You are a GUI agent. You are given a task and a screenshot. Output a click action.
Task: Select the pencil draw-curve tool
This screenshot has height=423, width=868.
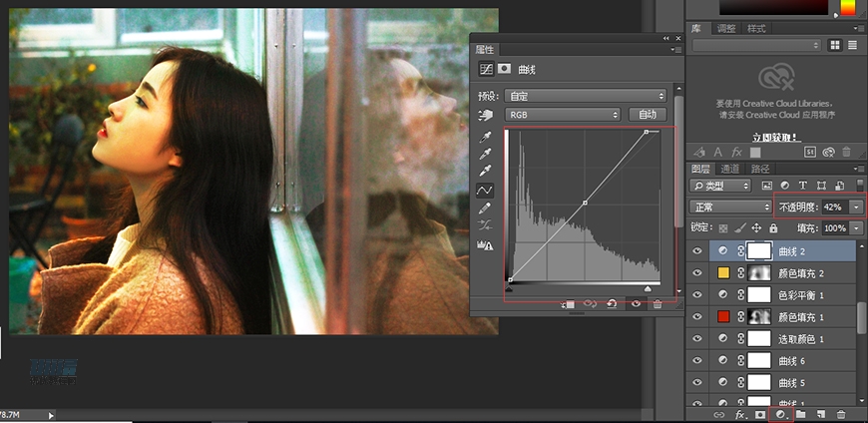[x=486, y=208]
